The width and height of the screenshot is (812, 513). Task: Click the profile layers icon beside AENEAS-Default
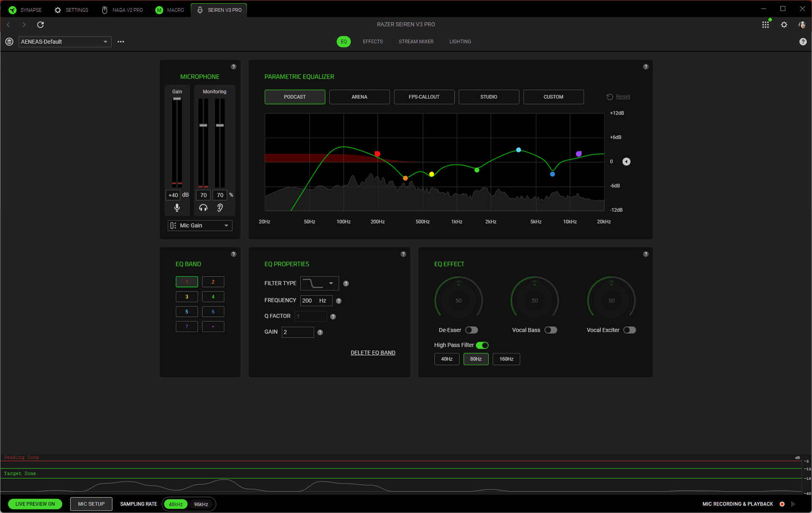coord(9,41)
